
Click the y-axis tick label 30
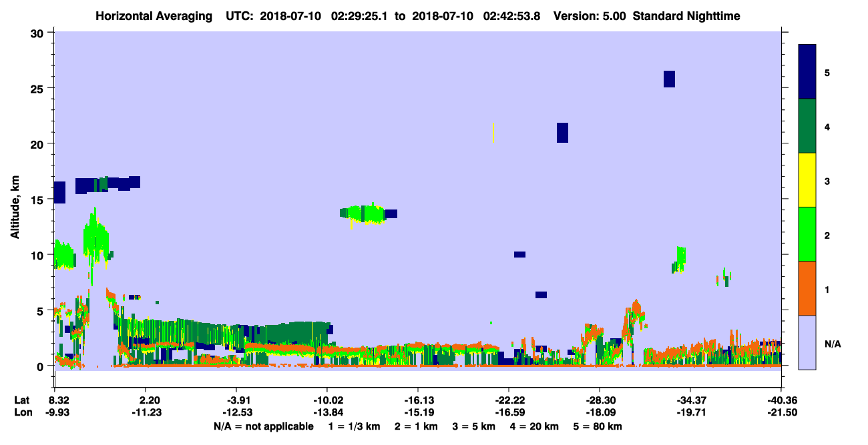(39, 33)
